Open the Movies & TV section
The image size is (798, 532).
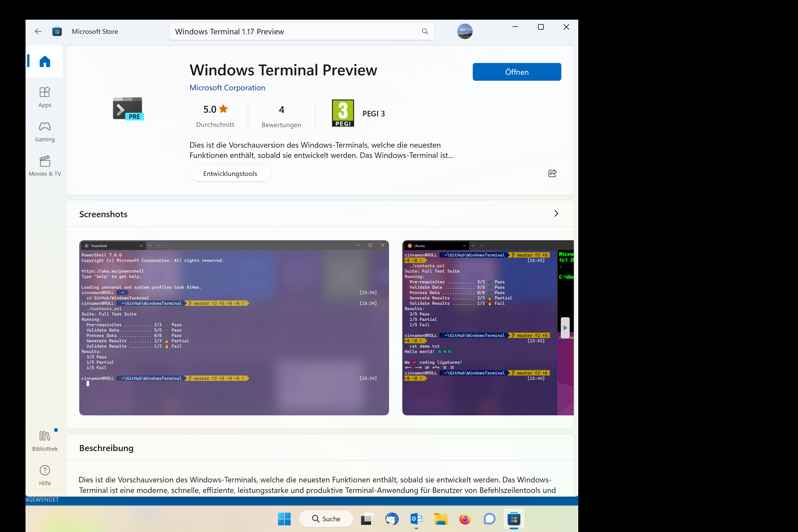45,166
